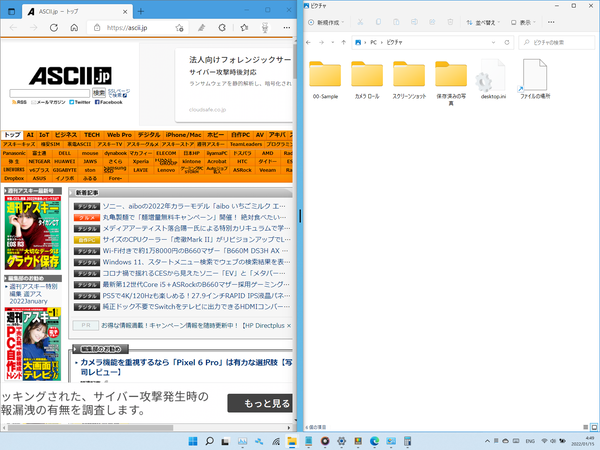The image size is (600, 450).
Task: Open Explorer see more ellipsis menu
Action: [551, 22]
